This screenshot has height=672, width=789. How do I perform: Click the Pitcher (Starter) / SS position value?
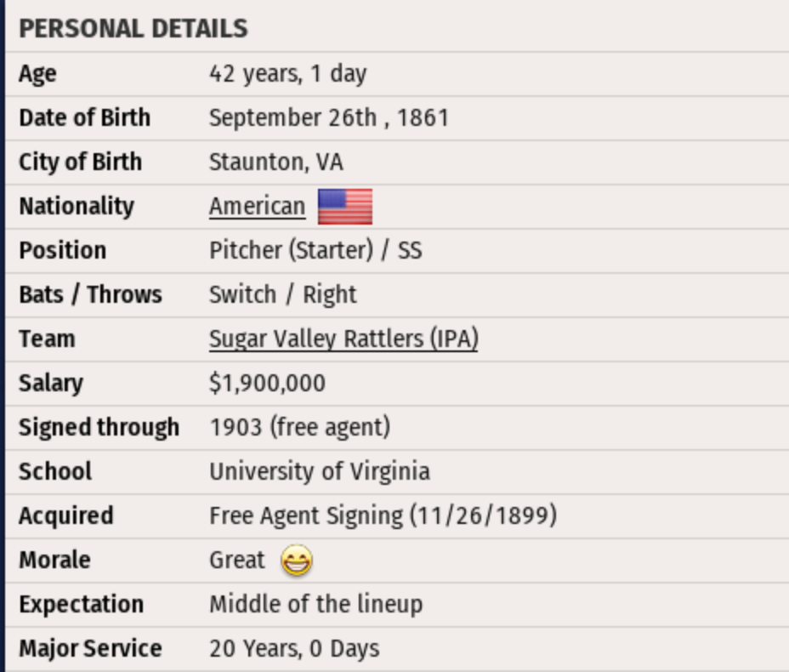315,250
